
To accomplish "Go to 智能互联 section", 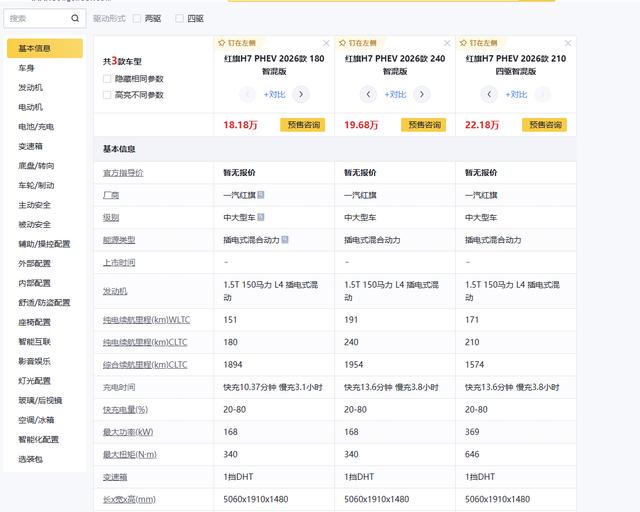I will pos(34,341).
